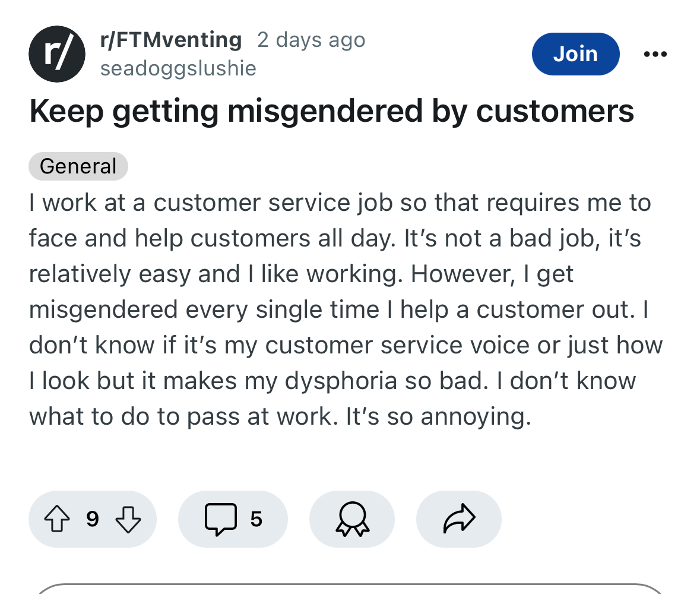Click the post body paragraph text

(x=346, y=309)
